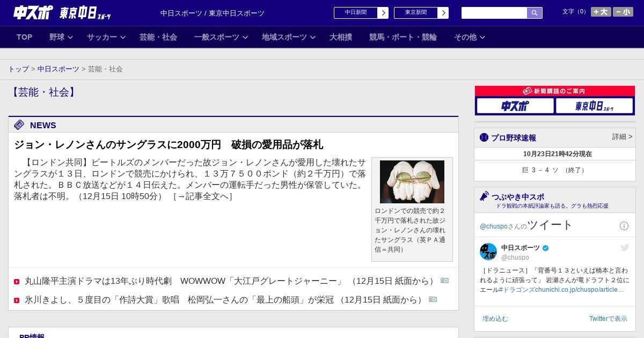This screenshot has width=644, height=338.
Task: Open the 地域スポーツ menu
Action: pos(284,37)
